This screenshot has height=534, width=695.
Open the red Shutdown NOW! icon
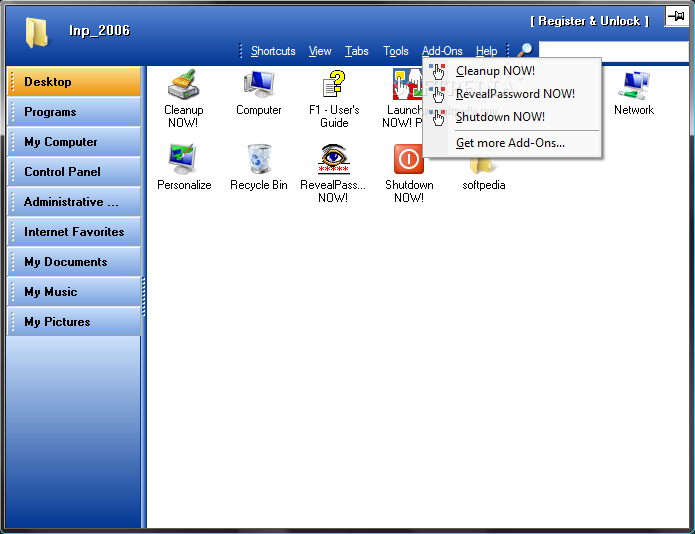point(409,159)
